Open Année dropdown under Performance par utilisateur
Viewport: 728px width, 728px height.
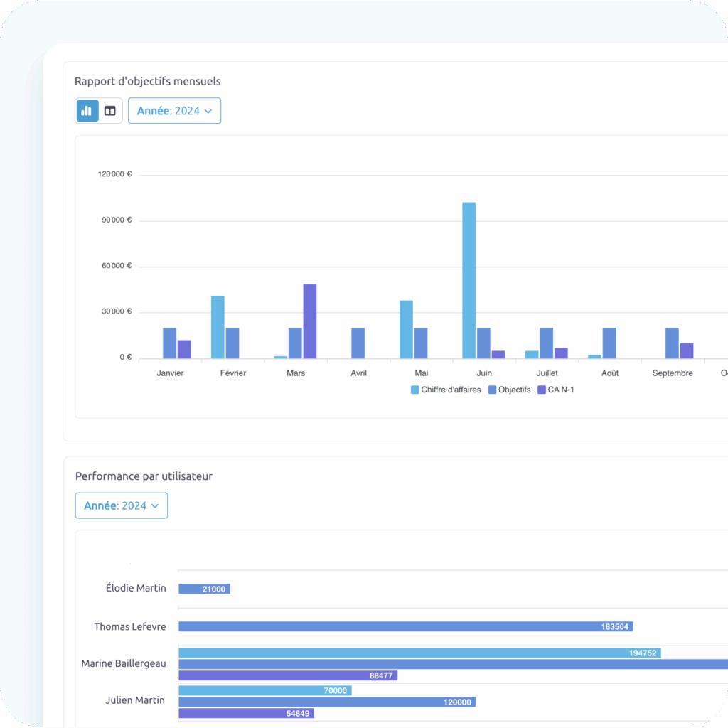click(x=122, y=505)
